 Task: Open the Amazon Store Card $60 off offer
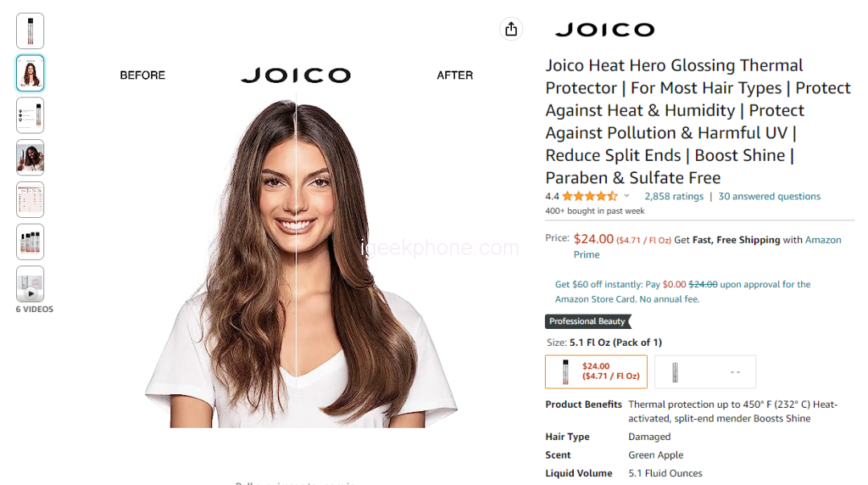click(682, 291)
